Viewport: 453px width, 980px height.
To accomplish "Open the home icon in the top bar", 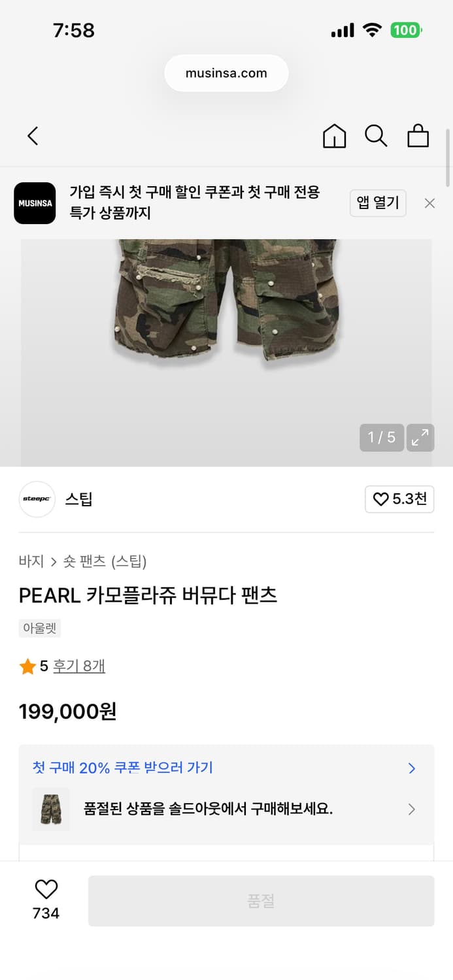I will click(334, 136).
